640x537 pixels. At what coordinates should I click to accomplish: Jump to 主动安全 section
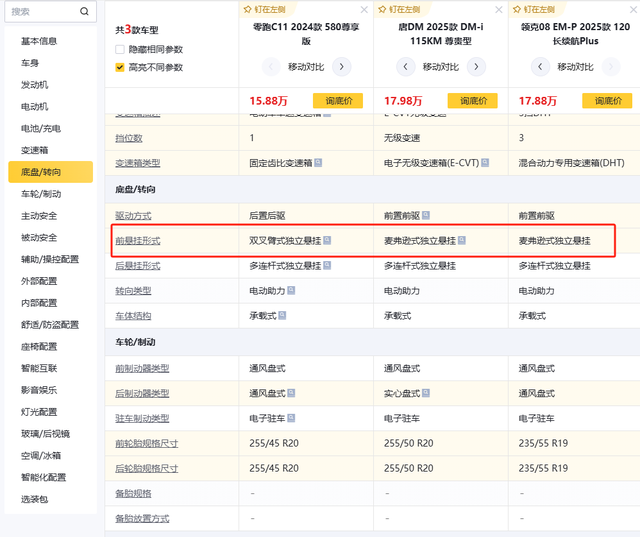pos(39,216)
